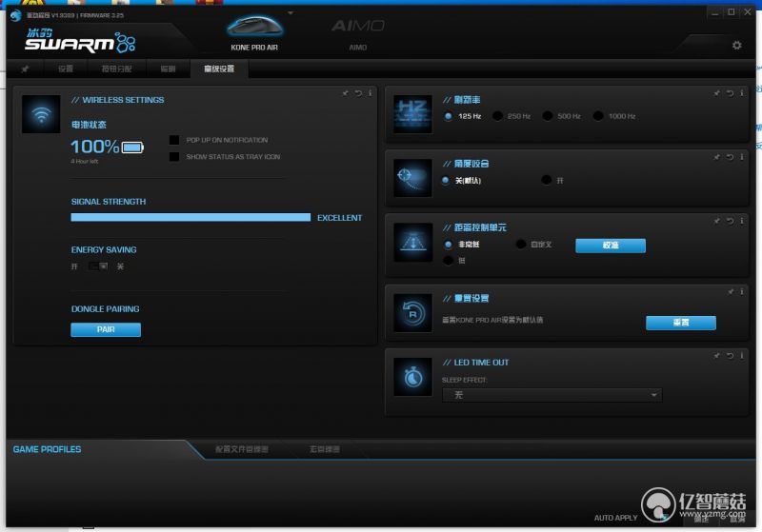Show info for LED Time Out panel
Image resolution: width=762 pixels, height=532 pixels.
click(742, 356)
